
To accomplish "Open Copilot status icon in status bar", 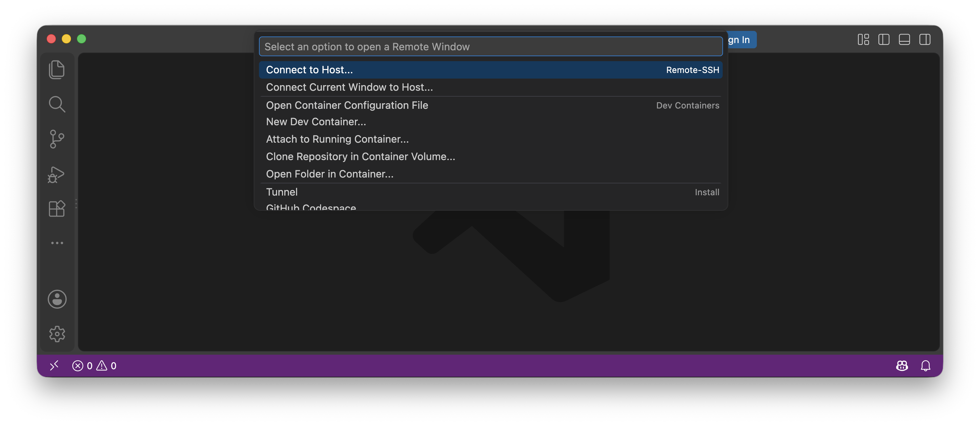I will pos(902,366).
